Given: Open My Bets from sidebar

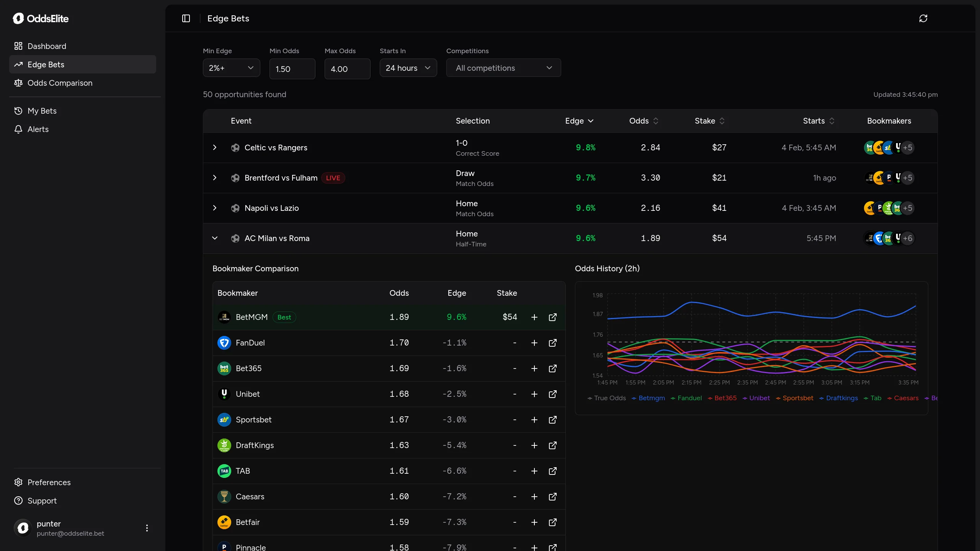Looking at the screenshot, I should pos(42,111).
